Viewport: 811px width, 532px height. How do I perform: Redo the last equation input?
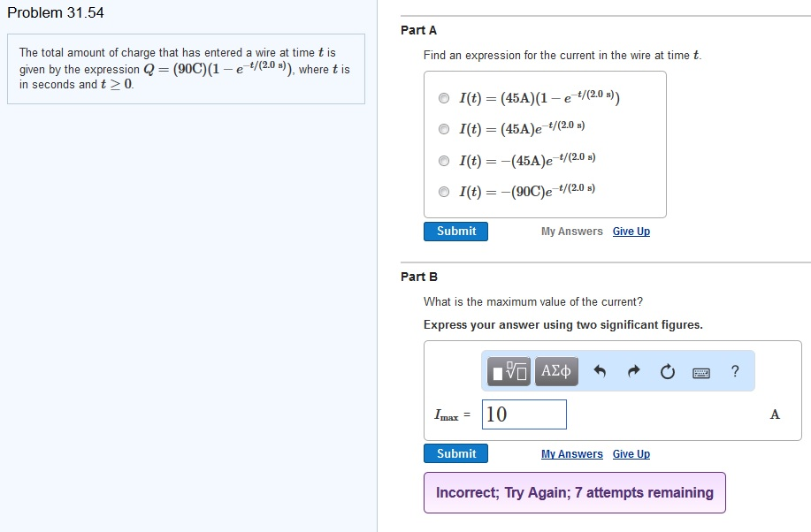click(x=633, y=371)
